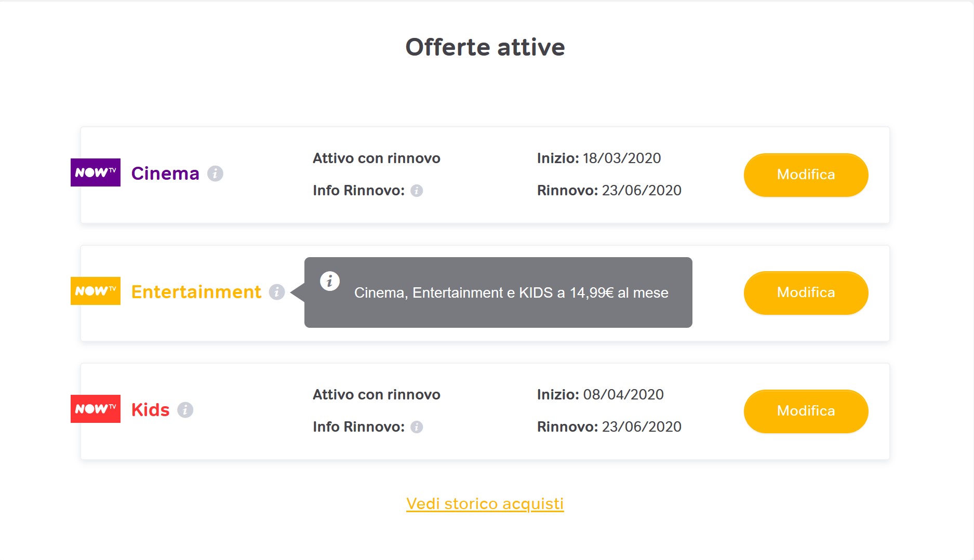
Task: Show Info Rinnovo details for Kids
Action: click(417, 427)
